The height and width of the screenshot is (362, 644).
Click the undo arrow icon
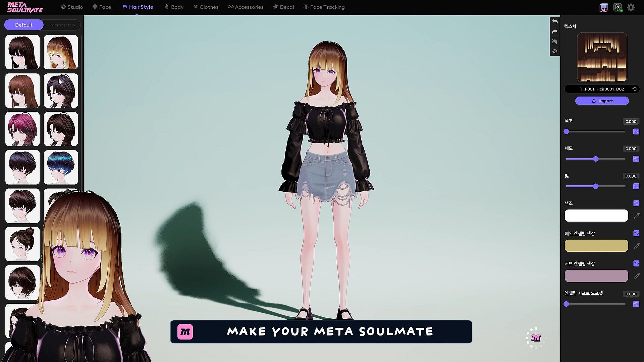click(555, 21)
